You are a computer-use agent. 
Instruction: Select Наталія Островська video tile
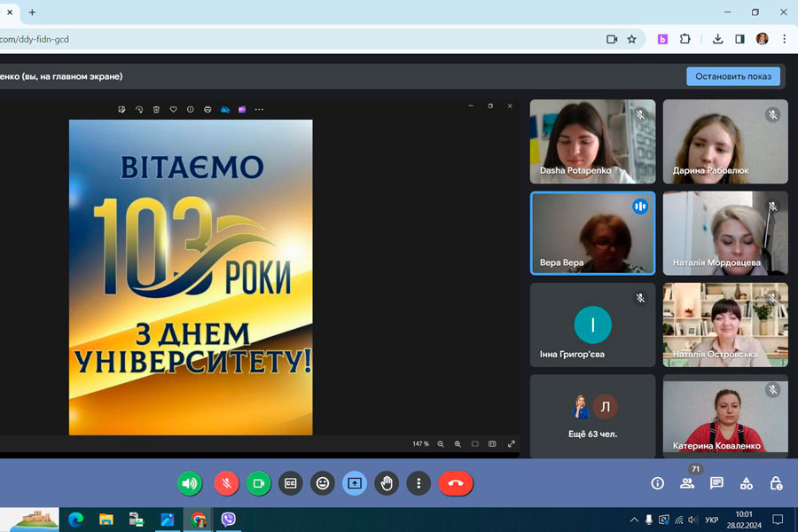pyautogui.click(x=725, y=325)
